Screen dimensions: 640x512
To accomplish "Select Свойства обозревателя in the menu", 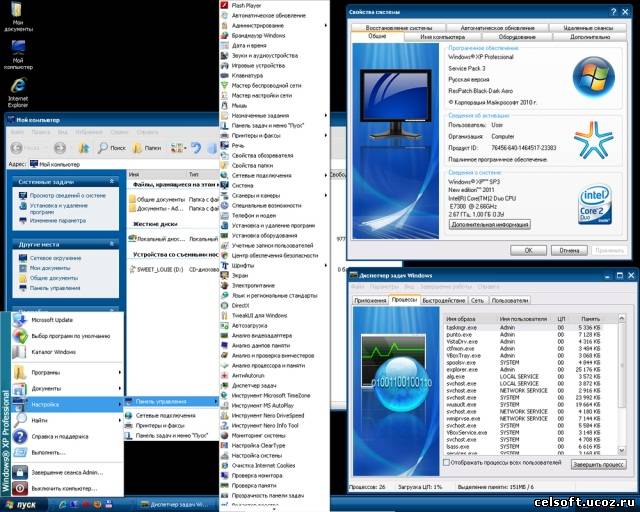I will (262, 156).
